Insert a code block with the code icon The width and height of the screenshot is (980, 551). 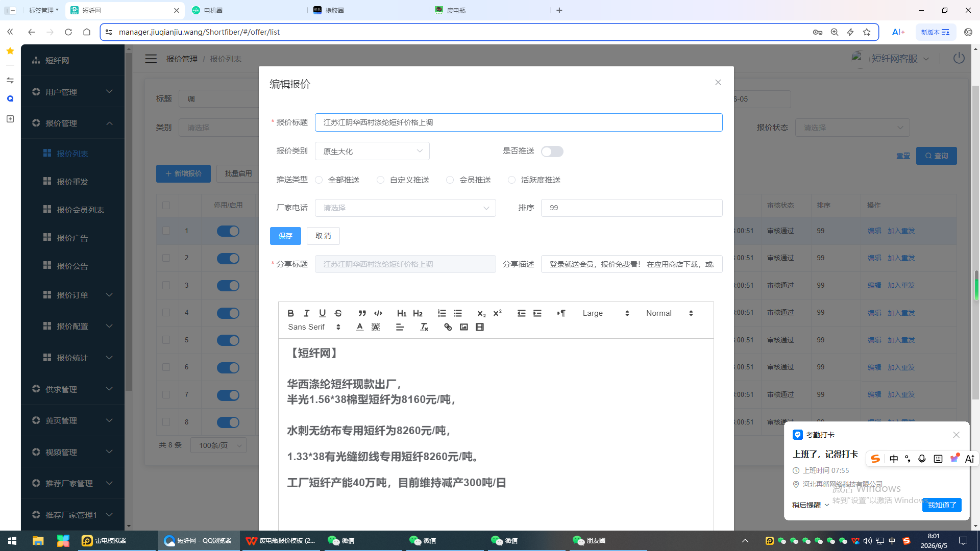coord(378,313)
